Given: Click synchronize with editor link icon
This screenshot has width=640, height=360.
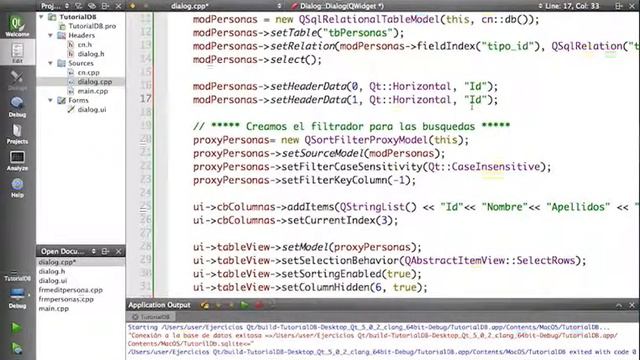Looking at the screenshot, I should click(92, 6).
